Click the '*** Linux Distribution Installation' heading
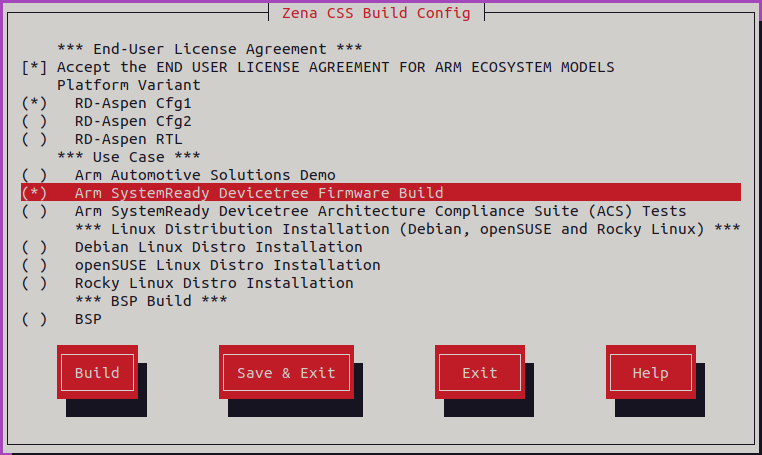762x455 pixels. [x=408, y=229]
